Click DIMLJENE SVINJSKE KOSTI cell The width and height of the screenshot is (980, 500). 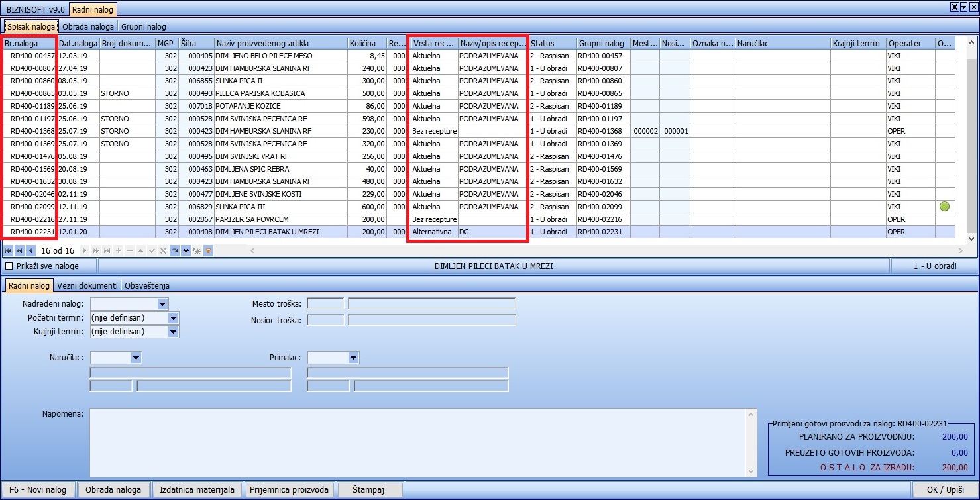click(x=280, y=194)
